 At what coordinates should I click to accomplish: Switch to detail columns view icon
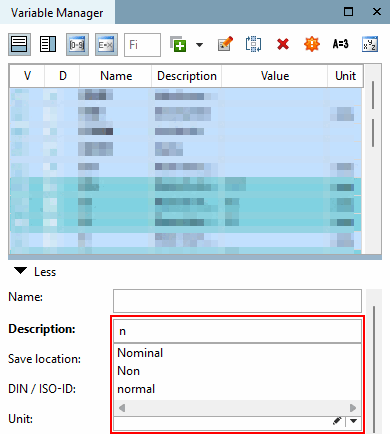point(48,44)
